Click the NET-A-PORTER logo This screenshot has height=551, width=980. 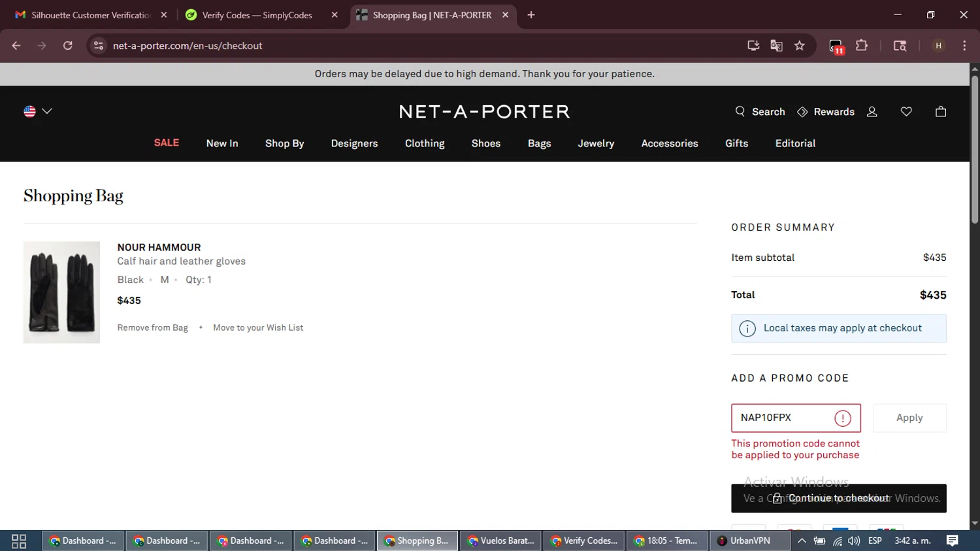(485, 112)
